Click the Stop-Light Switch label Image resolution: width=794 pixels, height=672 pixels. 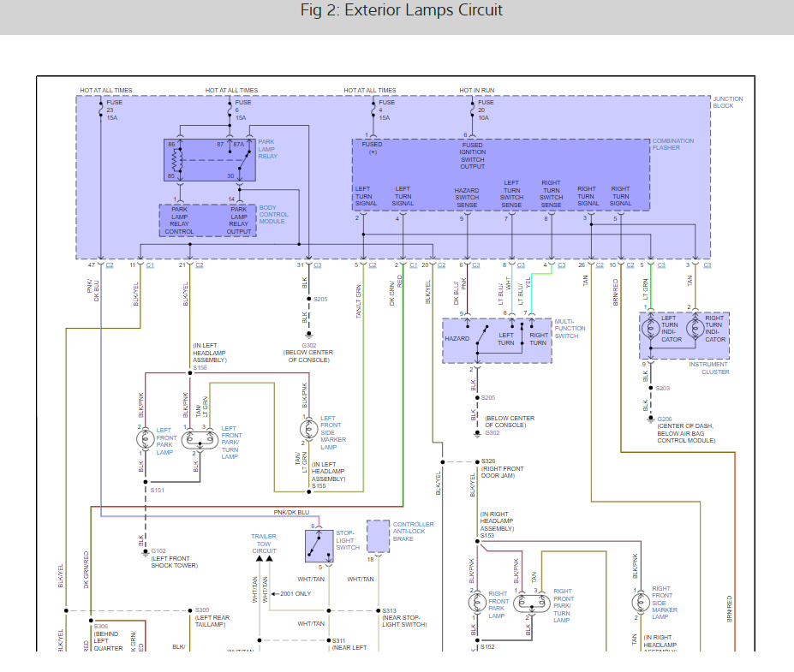(x=348, y=540)
